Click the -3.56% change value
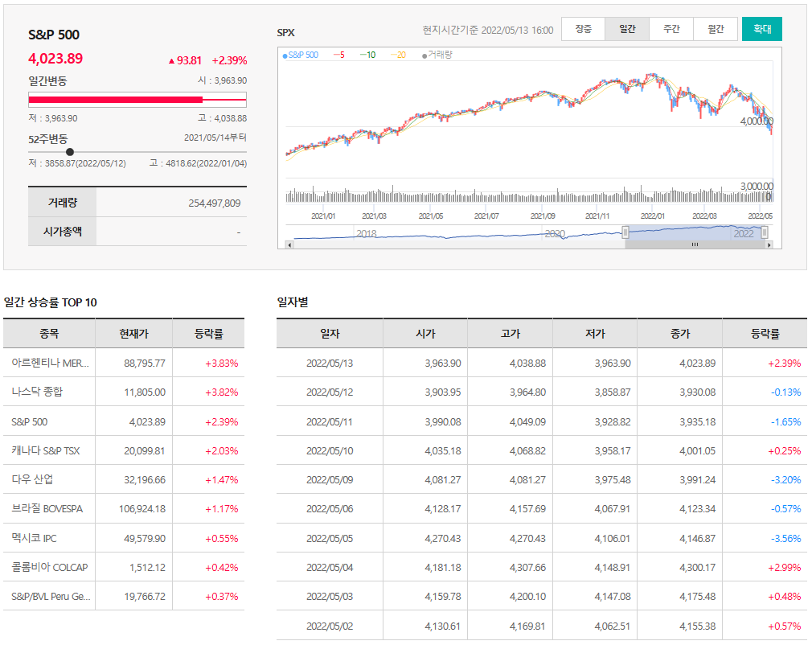Image resolution: width=812 pixels, height=645 pixels. (x=785, y=538)
